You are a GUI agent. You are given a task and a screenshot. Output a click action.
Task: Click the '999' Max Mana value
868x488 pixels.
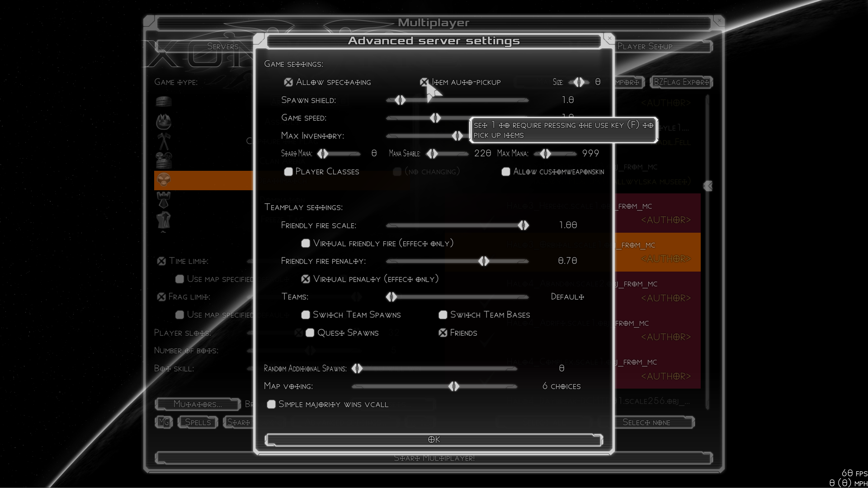pos(590,154)
